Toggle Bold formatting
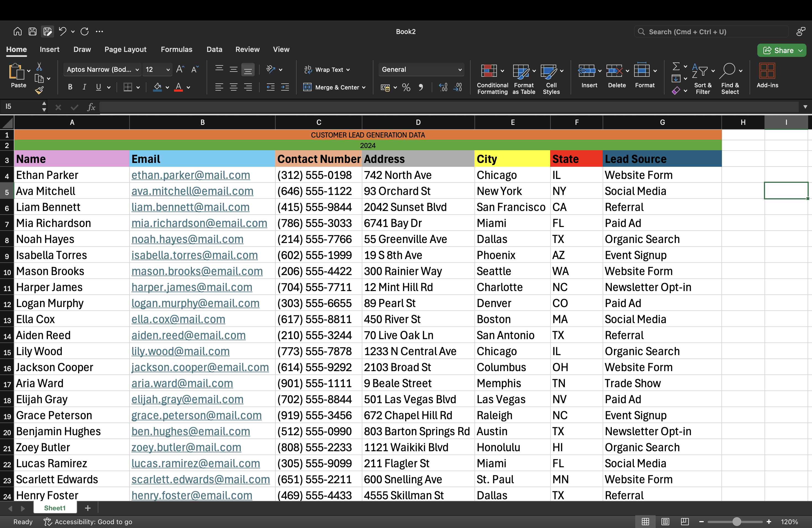Image resolution: width=812 pixels, height=528 pixels. coord(70,87)
